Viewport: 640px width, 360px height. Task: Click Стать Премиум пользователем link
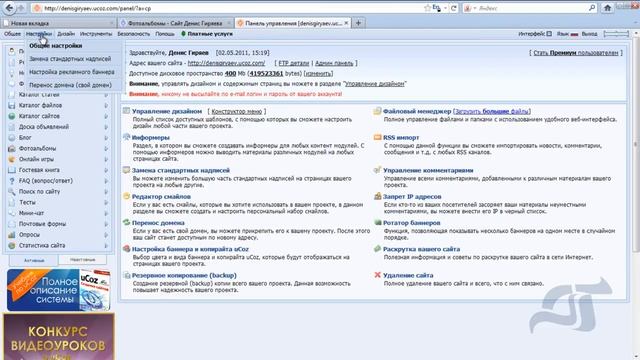point(576,53)
